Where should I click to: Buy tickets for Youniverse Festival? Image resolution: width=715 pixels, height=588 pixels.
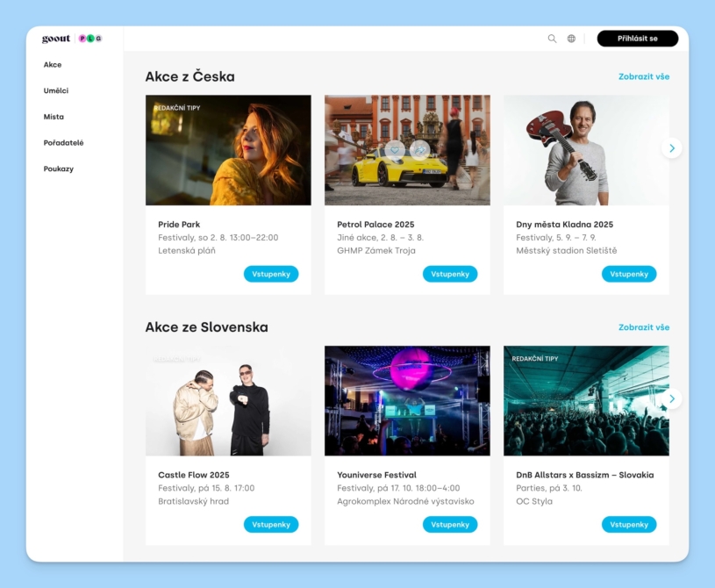tap(450, 524)
